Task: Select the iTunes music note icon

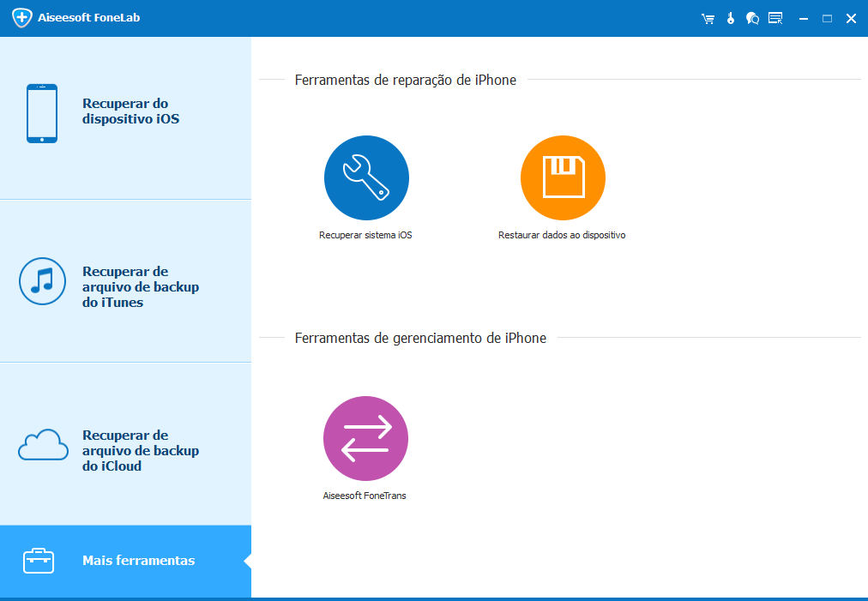Action: click(x=43, y=281)
